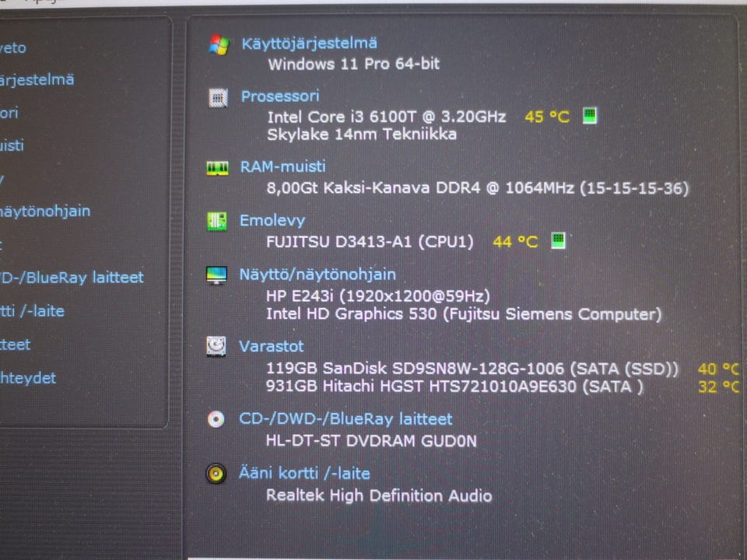Screen dimensions: 747x560
Task: Select the BlueRay laitteet sidebar item
Action: 72,278
